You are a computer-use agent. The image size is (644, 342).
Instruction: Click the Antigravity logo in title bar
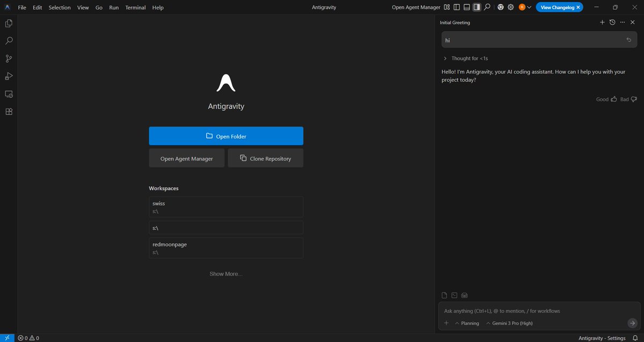[8, 8]
